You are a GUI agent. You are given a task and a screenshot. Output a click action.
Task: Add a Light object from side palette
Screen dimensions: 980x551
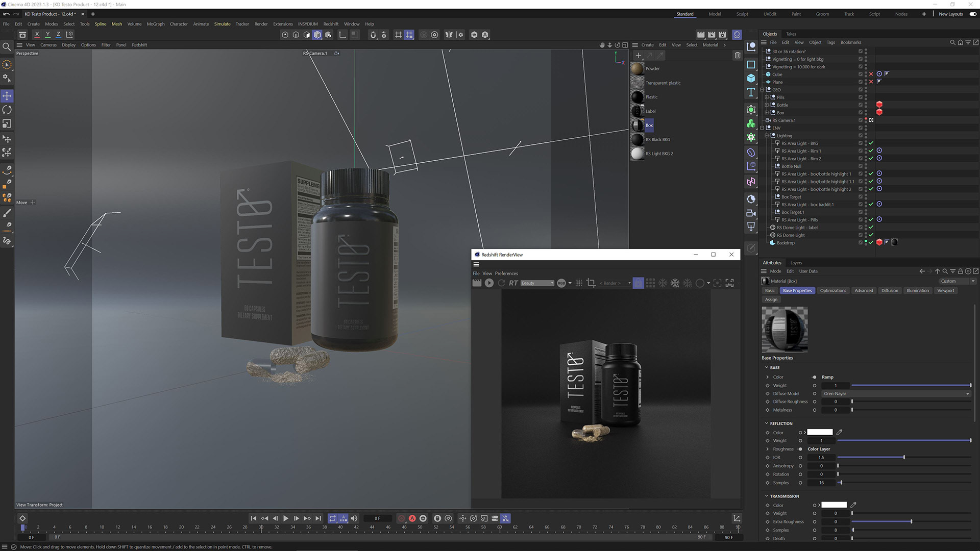(x=751, y=227)
